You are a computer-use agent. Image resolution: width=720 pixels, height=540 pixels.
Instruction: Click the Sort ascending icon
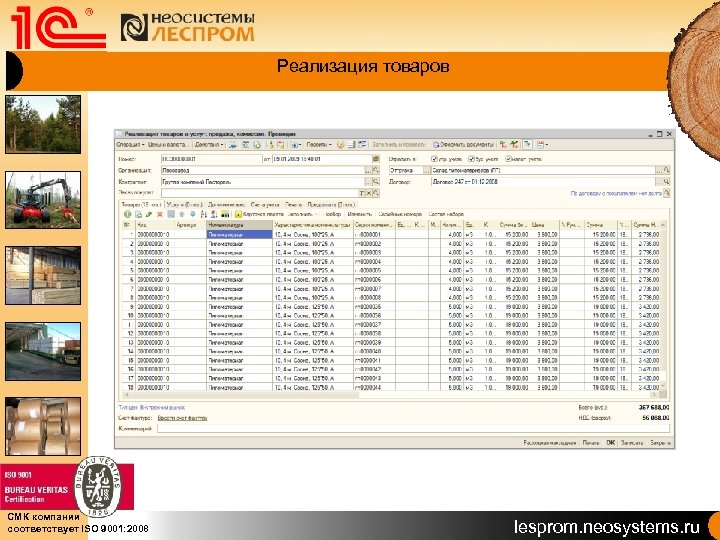204,214
